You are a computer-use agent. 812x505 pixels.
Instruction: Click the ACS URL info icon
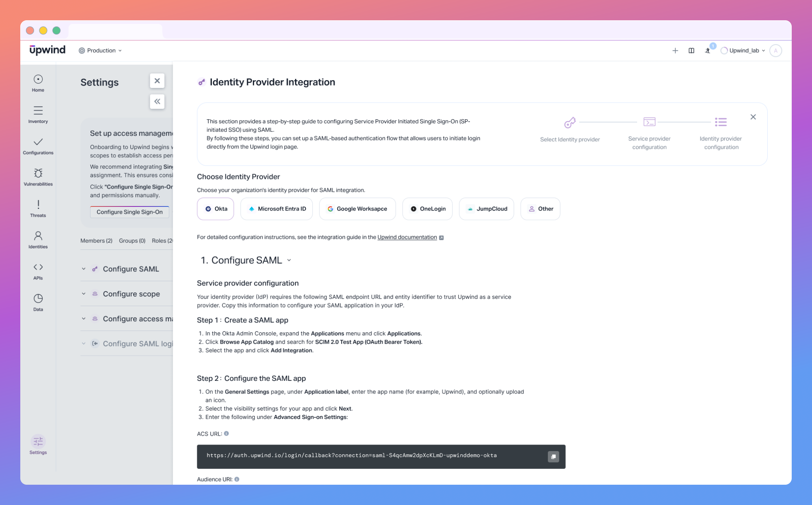[x=226, y=433]
